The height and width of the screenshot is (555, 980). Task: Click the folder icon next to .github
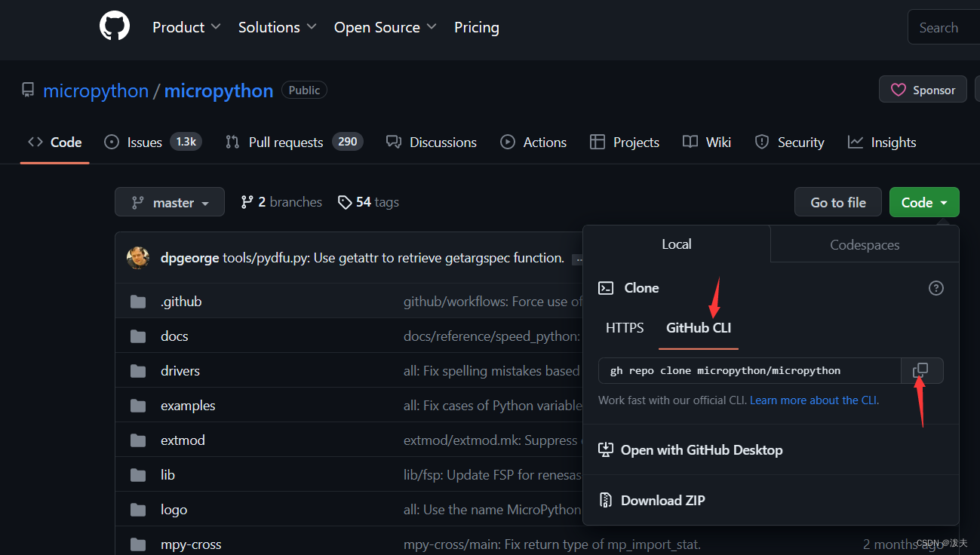(x=138, y=302)
